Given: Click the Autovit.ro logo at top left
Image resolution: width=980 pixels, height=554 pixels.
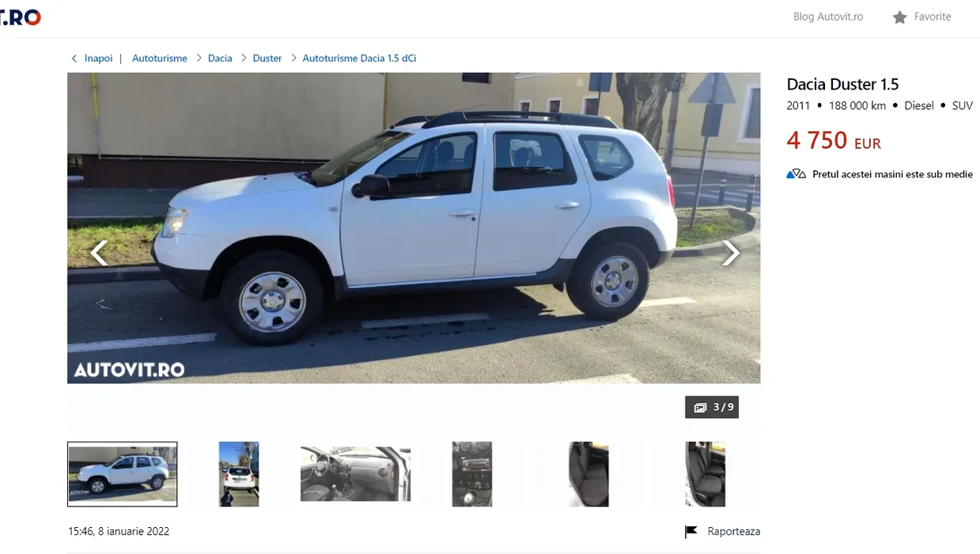Looking at the screenshot, I should click(21, 17).
